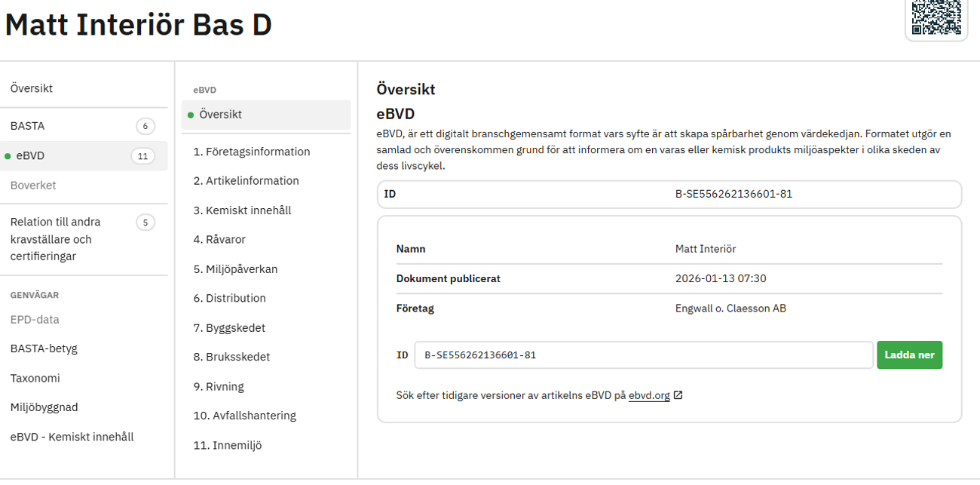Screen dimensions: 980x485
Task: Go to section 3. Kemiskt innehåll
Action: (x=242, y=210)
